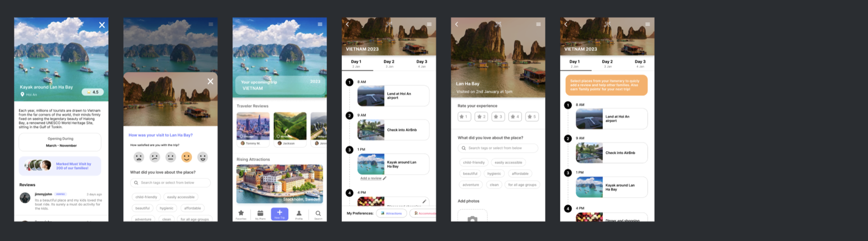The width and height of the screenshot is (868, 241).
Task: Select Day 3 tab on itinerary with orange banner
Action: point(640,64)
